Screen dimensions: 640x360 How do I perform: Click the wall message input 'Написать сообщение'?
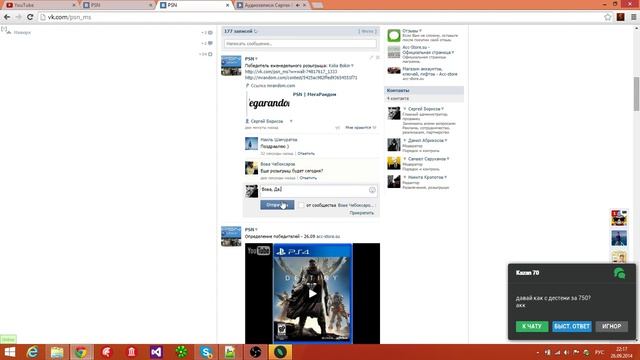point(300,44)
